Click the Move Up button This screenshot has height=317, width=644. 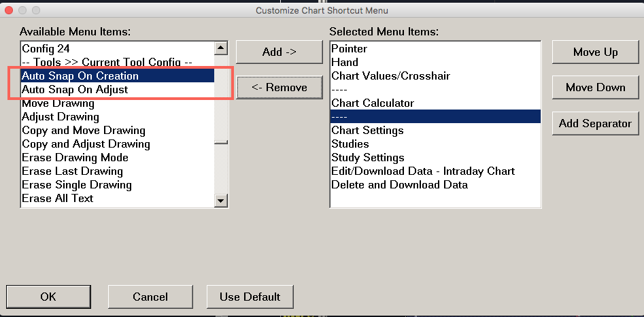click(x=595, y=52)
